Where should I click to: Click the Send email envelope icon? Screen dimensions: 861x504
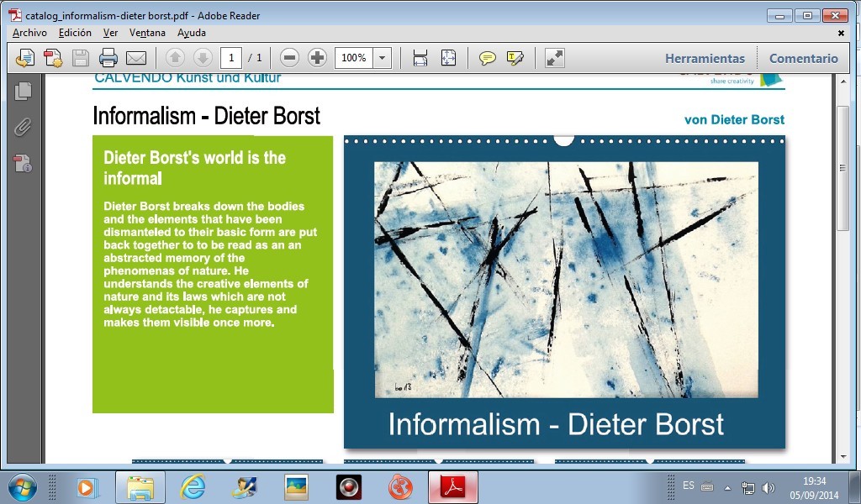136,58
